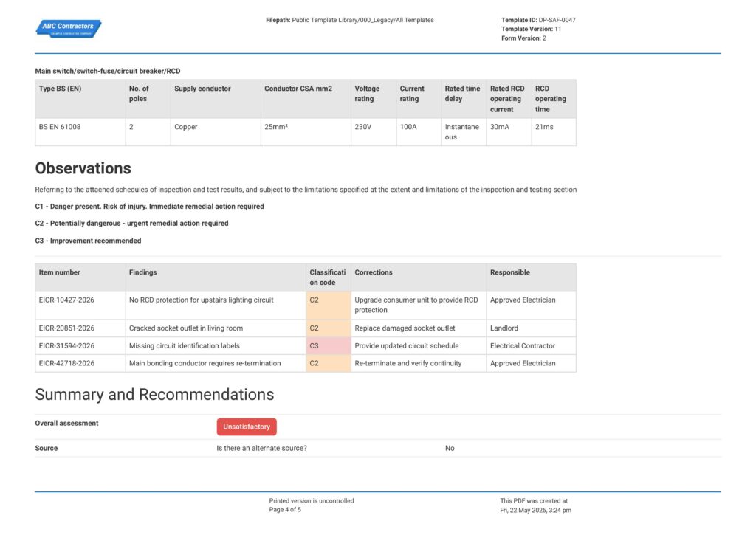Click the 'Classification code' column header
This screenshot has height=535, width=756.
(x=327, y=277)
